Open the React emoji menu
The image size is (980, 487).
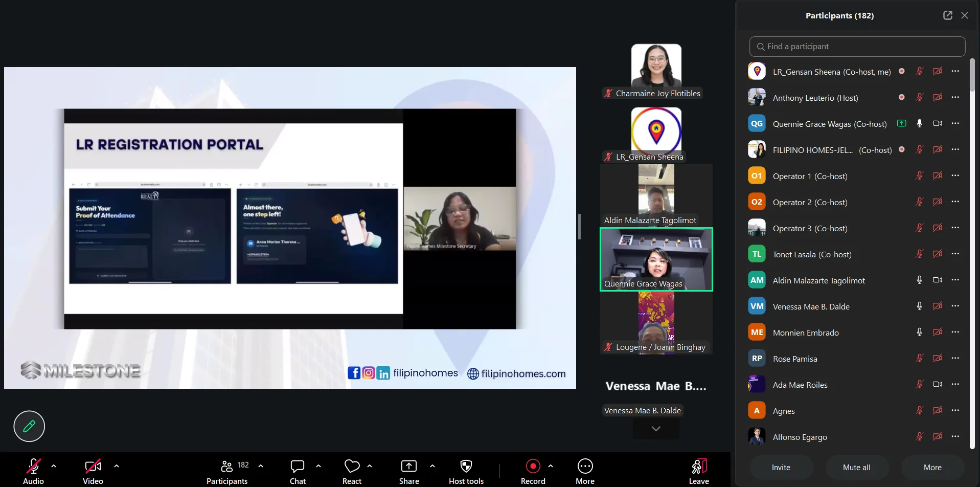click(x=352, y=471)
